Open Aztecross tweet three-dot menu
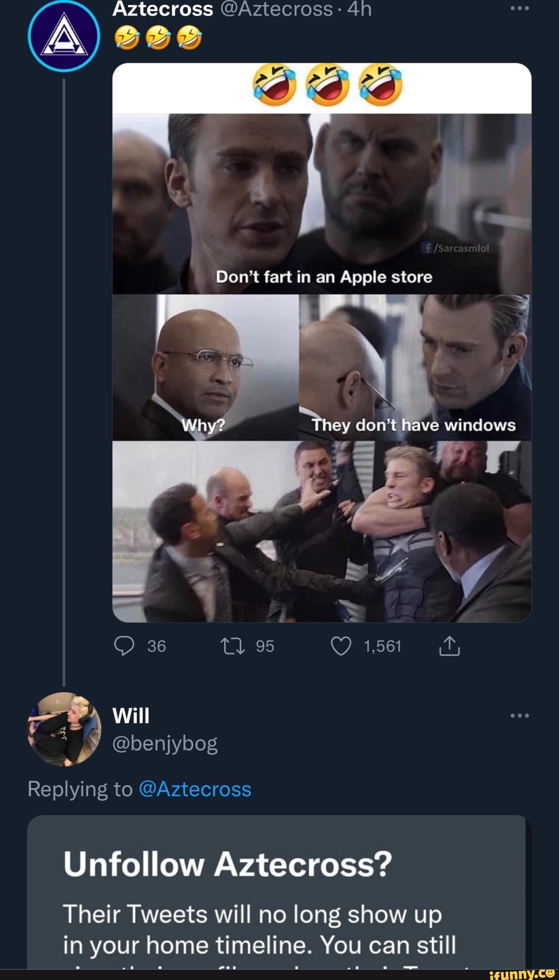This screenshot has height=980, width=559. click(519, 8)
